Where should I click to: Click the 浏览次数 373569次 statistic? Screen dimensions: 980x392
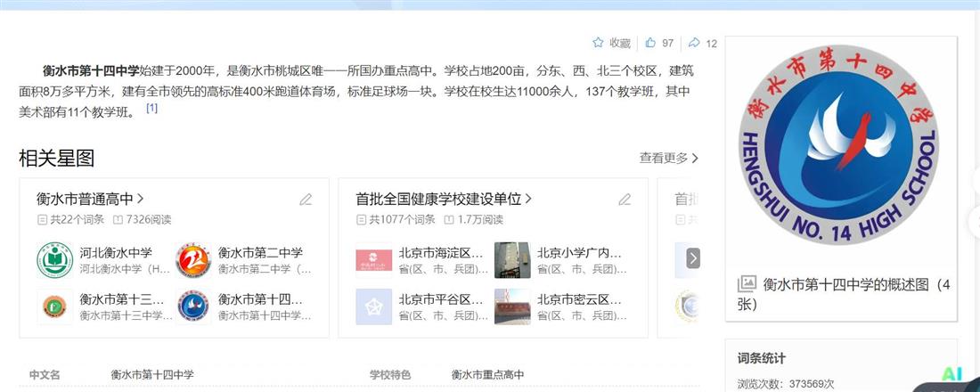(786, 384)
